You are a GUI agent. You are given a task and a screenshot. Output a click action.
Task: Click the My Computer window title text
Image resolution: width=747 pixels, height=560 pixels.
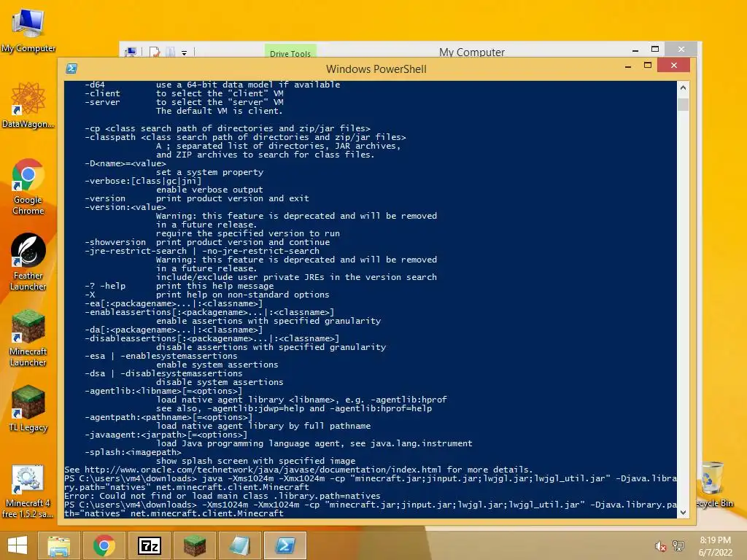[x=472, y=52]
